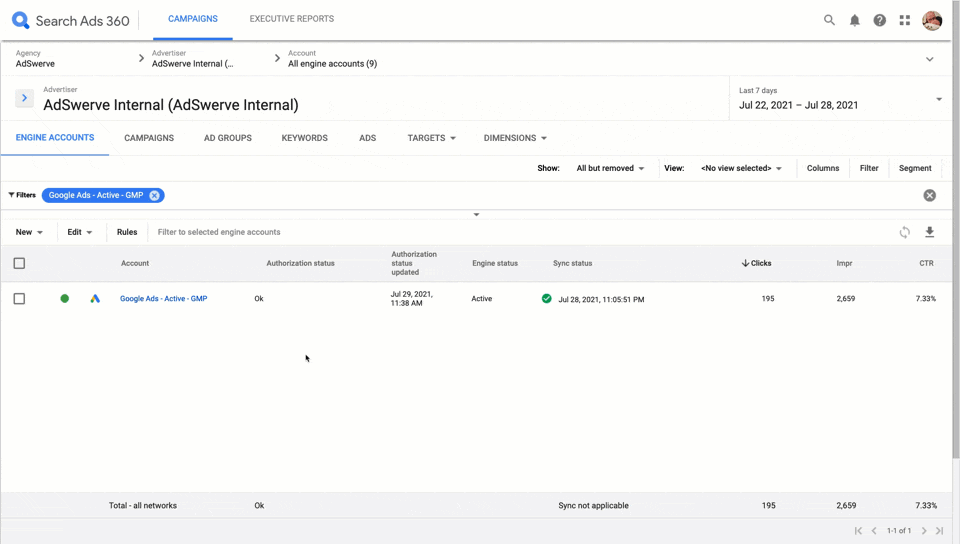The height and width of the screenshot is (544, 960).
Task: Select the Engine Accounts tab
Action: [x=55, y=138]
